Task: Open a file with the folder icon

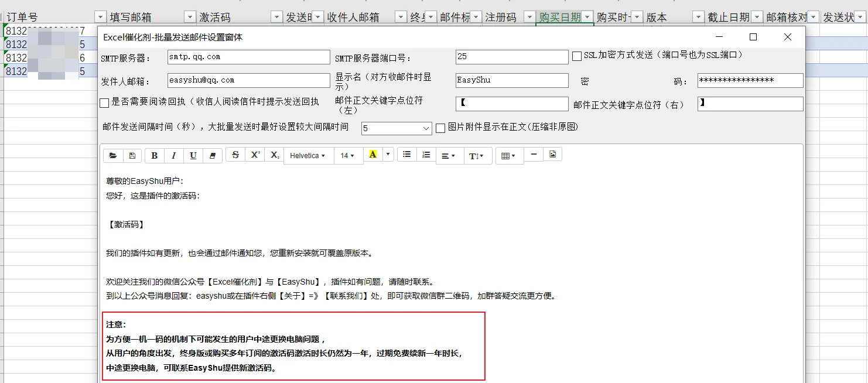Action: tap(113, 156)
